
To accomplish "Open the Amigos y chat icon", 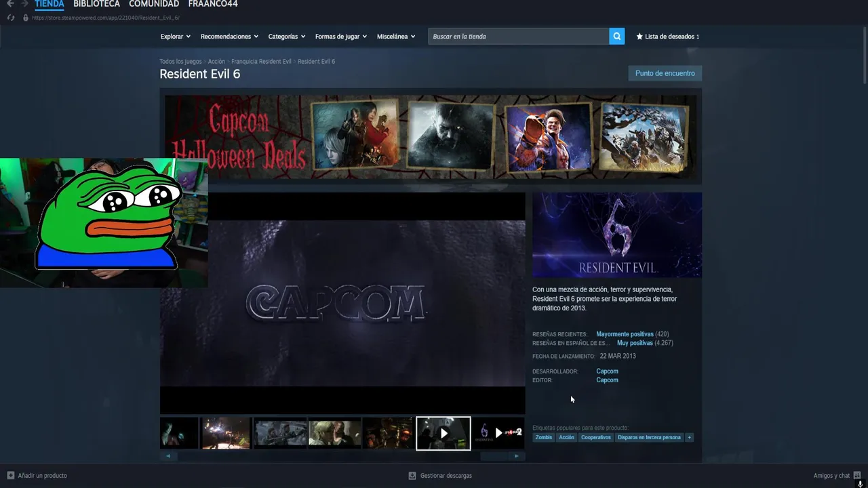I will pos(857,475).
